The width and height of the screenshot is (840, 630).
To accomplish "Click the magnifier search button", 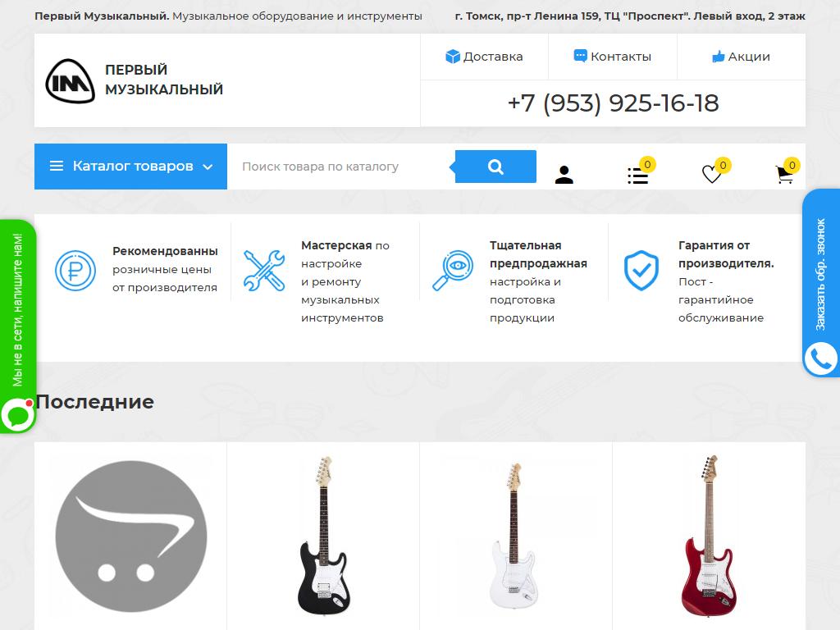I will (495, 167).
